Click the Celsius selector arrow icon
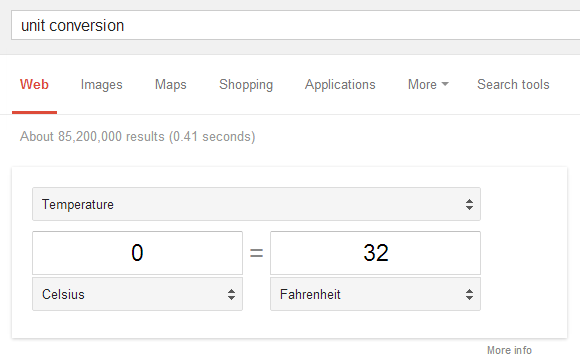Image resolution: width=580 pixels, height=360 pixels. [x=231, y=294]
